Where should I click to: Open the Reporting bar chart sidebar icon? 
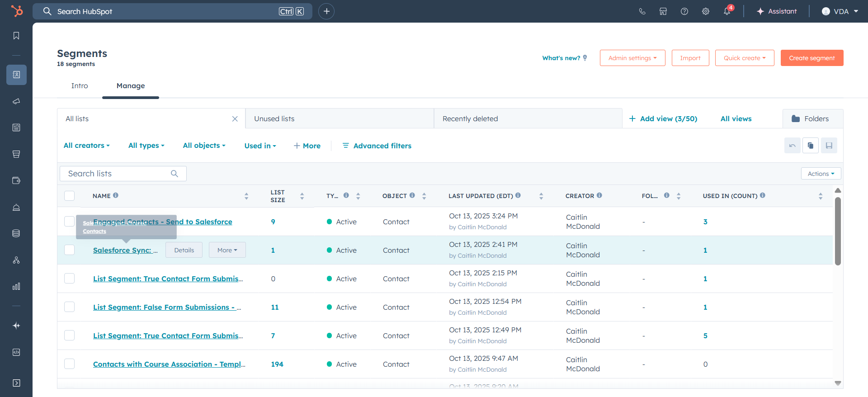(x=16, y=286)
